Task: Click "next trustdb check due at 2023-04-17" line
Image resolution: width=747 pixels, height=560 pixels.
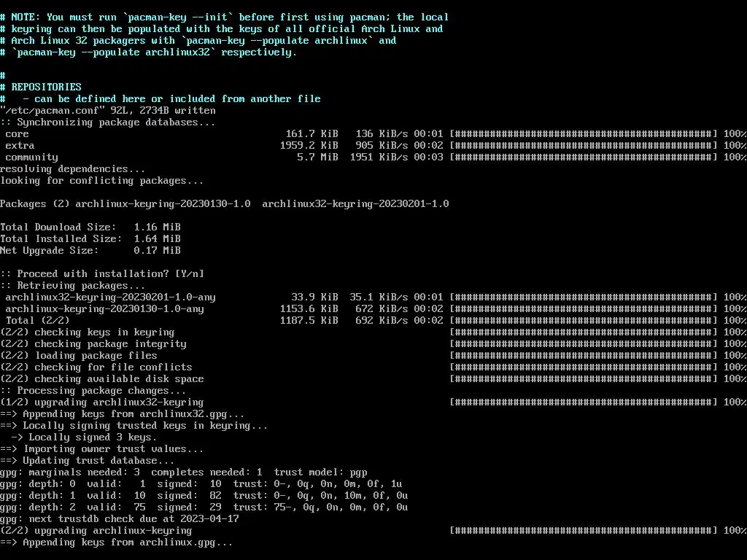Action: [x=120, y=519]
